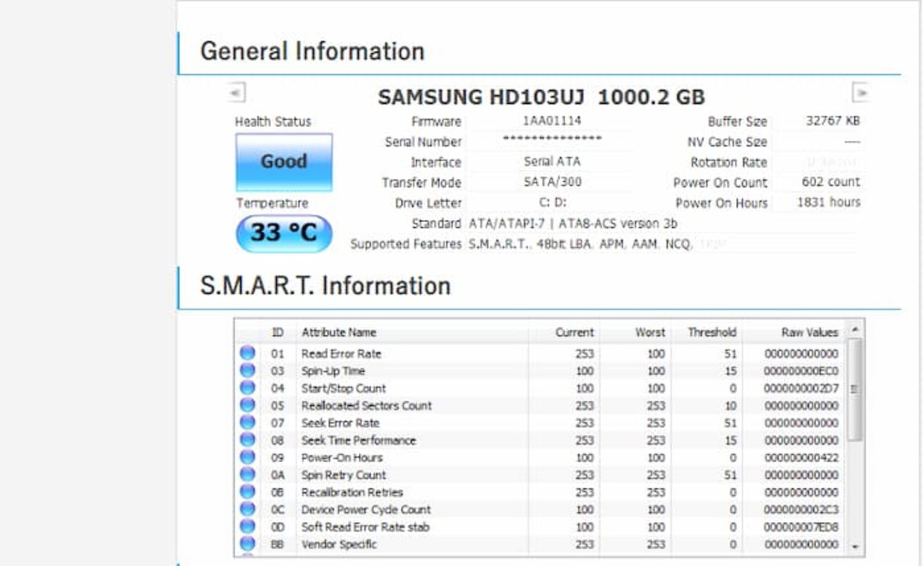Select the Seek Time Performance attribute name
924x566 pixels.
pyautogui.click(x=358, y=440)
